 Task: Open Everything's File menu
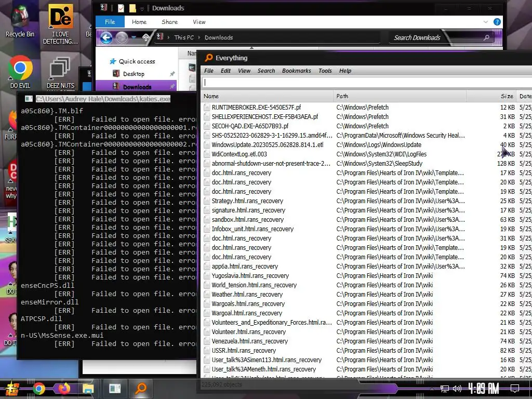209,71
